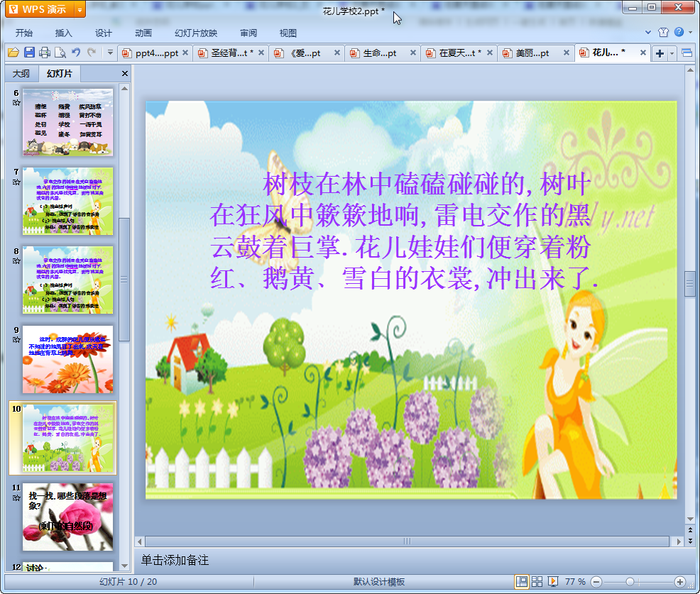700x594 pixels.
Task: Click the animation star icon under slide 6
Action: coord(16,103)
